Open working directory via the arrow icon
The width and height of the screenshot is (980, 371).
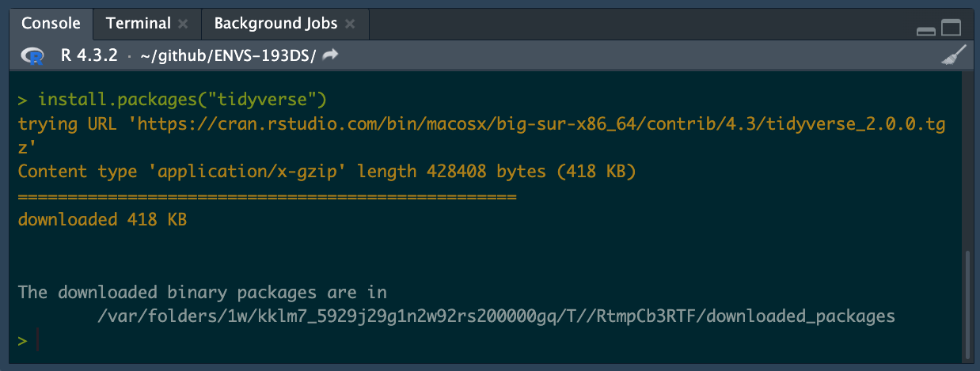pyautogui.click(x=331, y=55)
